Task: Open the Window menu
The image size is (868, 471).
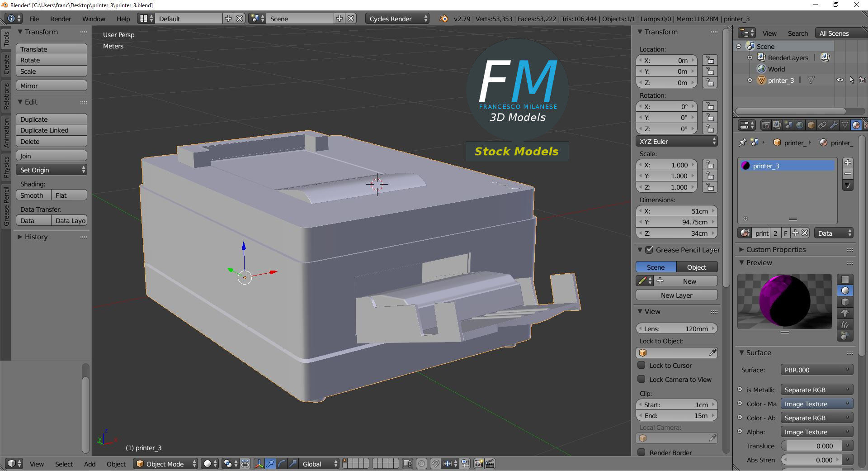Action: tap(94, 19)
